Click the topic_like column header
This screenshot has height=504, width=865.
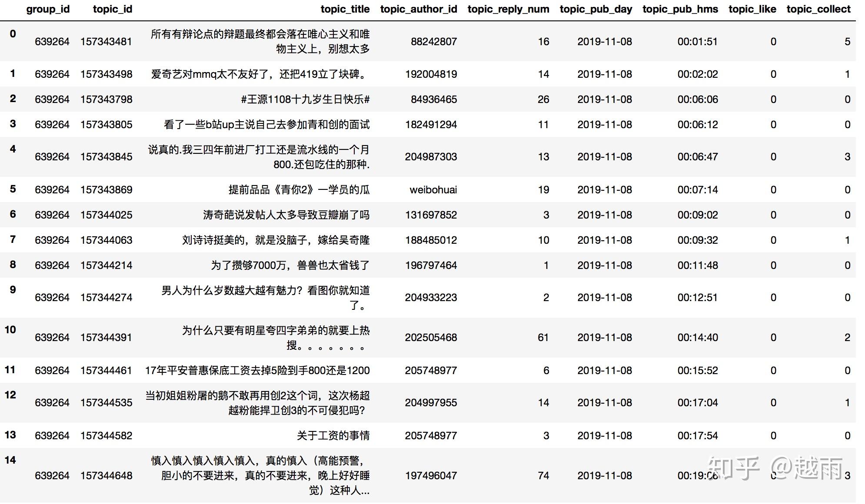[752, 9]
